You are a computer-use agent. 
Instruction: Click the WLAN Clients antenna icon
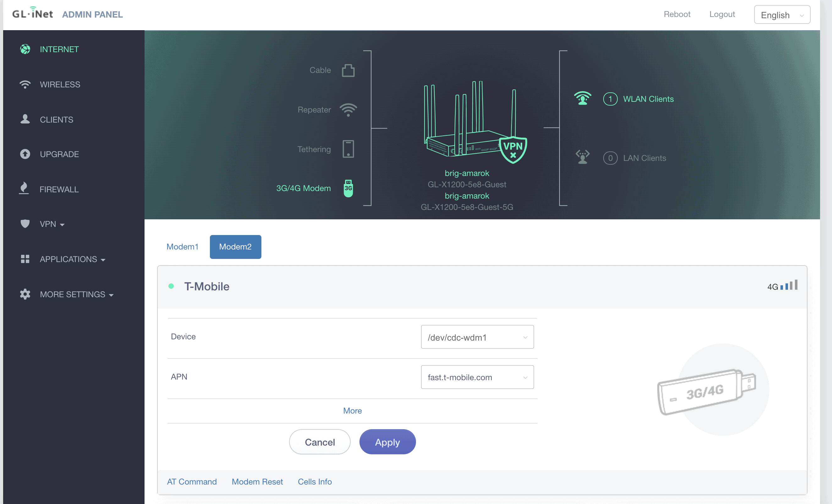coord(583,99)
